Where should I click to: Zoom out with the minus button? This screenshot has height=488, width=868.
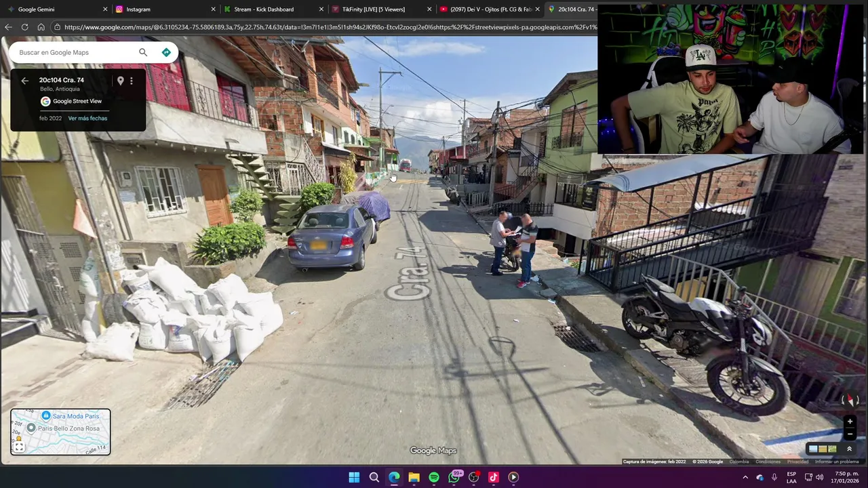click(850, 434)
